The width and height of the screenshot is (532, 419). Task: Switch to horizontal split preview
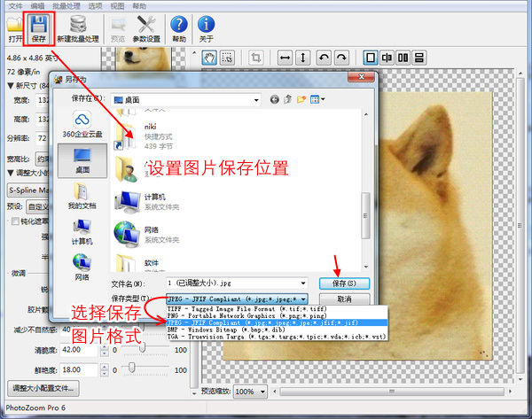[x=419, y=58]
